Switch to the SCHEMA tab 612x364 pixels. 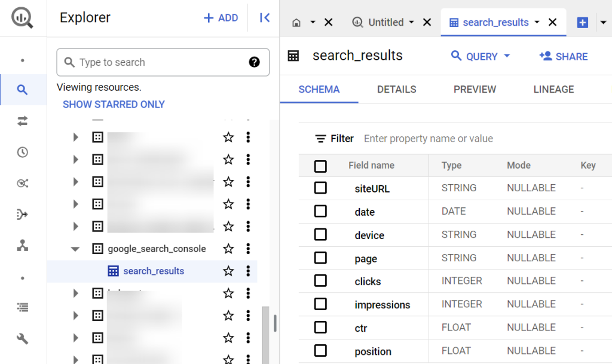tap(319, 89)
